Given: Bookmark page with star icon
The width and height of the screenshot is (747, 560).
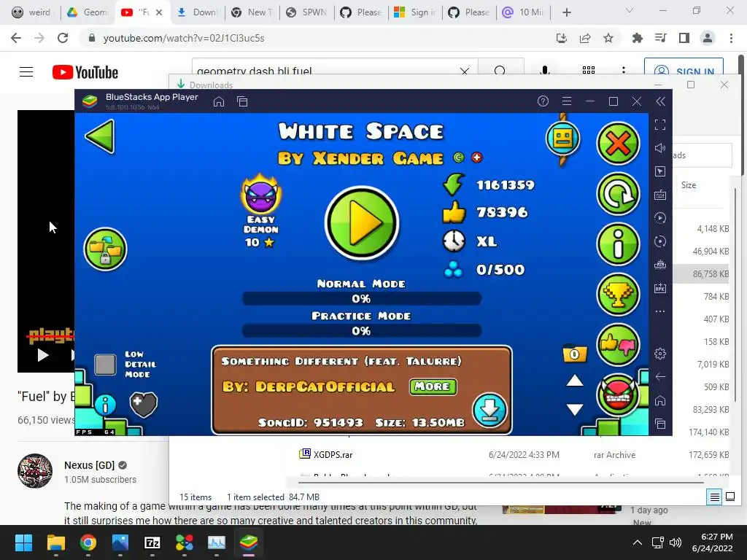Looking at the screenshot, I should (608, 38).
